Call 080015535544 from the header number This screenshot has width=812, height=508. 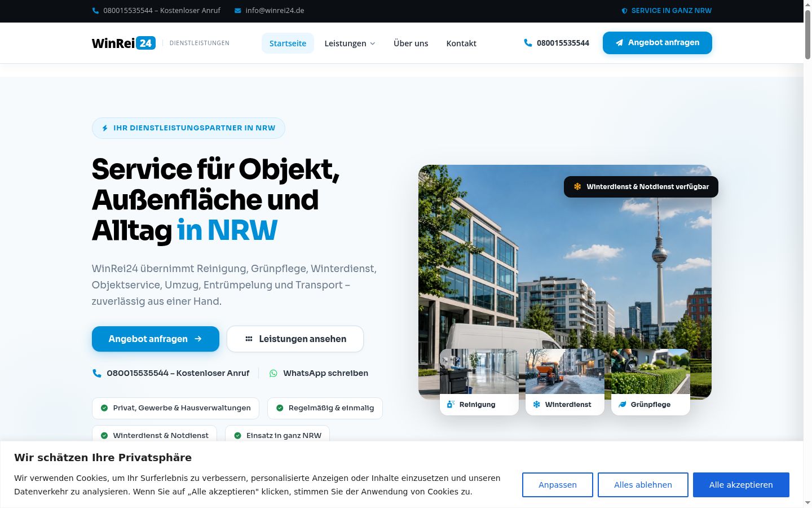point(557,43)
